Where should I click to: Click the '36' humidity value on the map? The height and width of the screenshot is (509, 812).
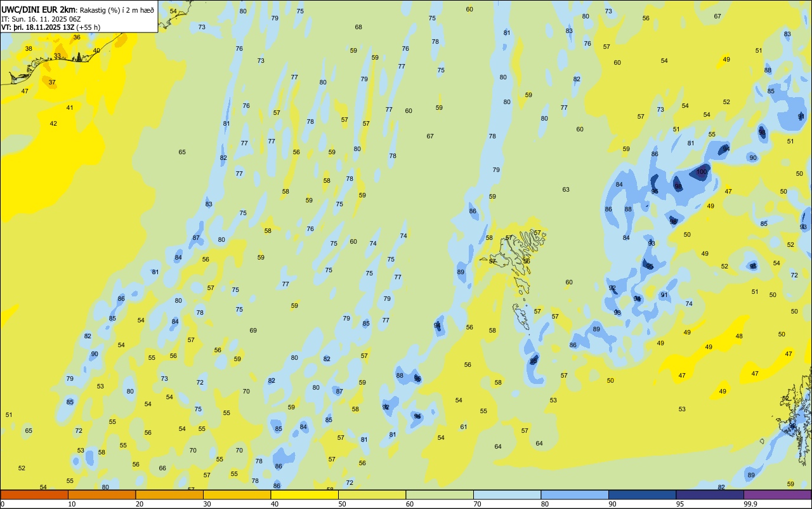(77, 37)
